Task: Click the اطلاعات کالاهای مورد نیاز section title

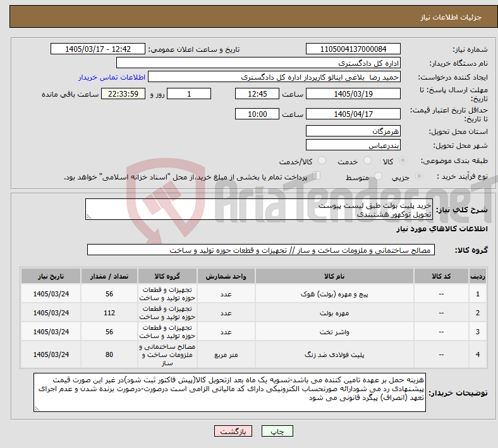Action: (442, 229)
